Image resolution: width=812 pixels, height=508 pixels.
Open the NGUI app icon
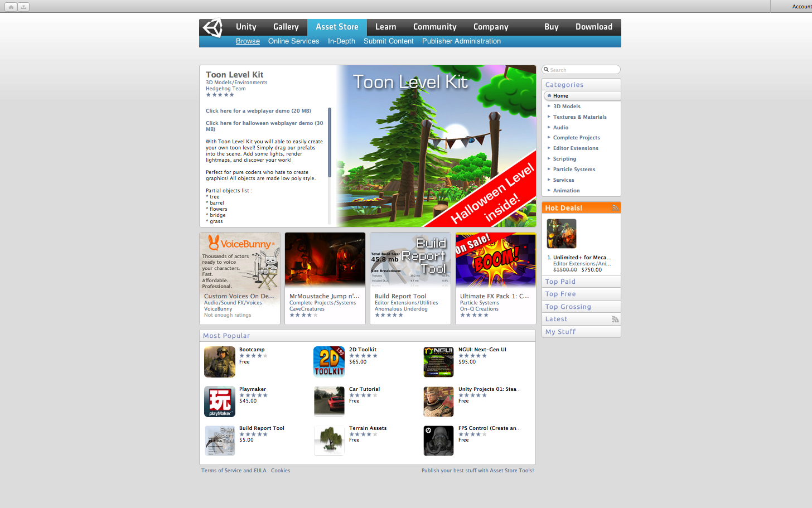pyautogui.click(x=438, y=362)
